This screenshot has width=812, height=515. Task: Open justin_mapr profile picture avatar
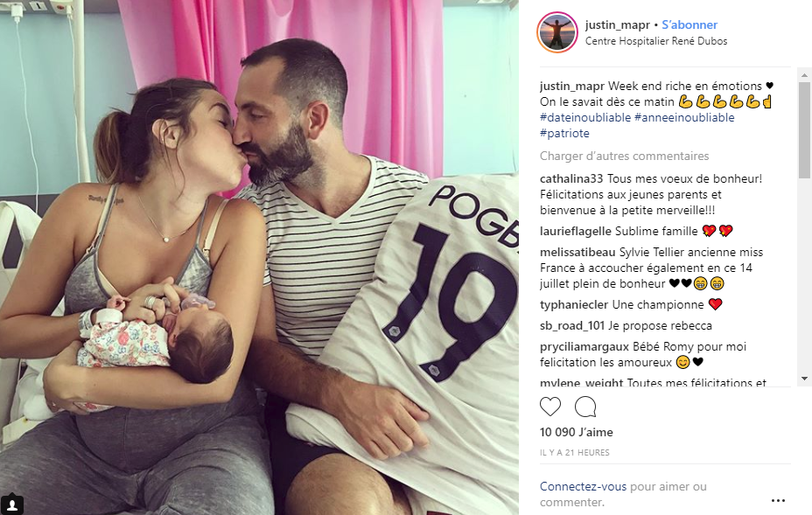coord(557,32)
